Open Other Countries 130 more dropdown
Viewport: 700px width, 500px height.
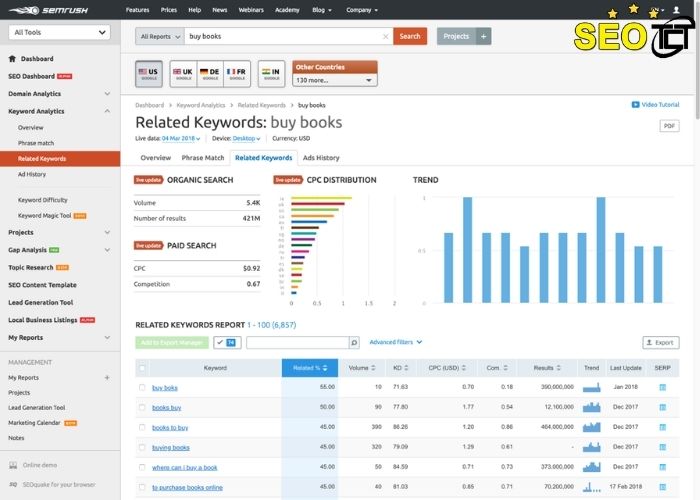pyautogui.click(x=334, y=80)
